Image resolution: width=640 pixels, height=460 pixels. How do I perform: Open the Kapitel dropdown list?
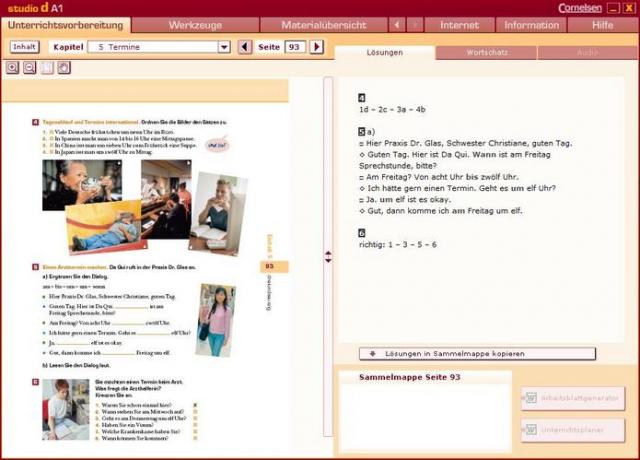click(x=223, y=47)
